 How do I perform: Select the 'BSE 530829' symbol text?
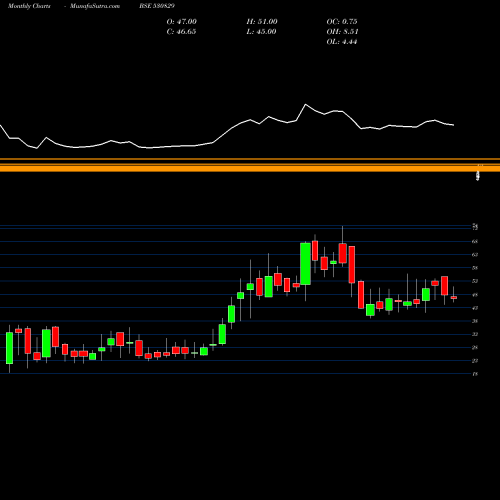157,6
